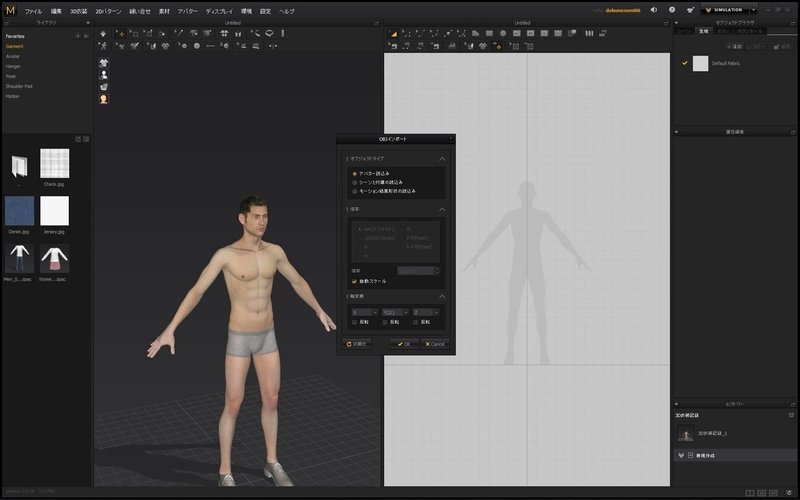Open avatar display options person icon
This screenshot has width=800, height=500.
point(104,75)
